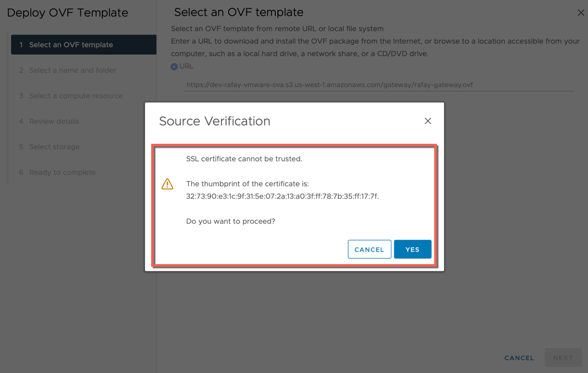Go to step 2 Select a name and folder
Screen dimensions: 588x373
(x=67, y=70)
